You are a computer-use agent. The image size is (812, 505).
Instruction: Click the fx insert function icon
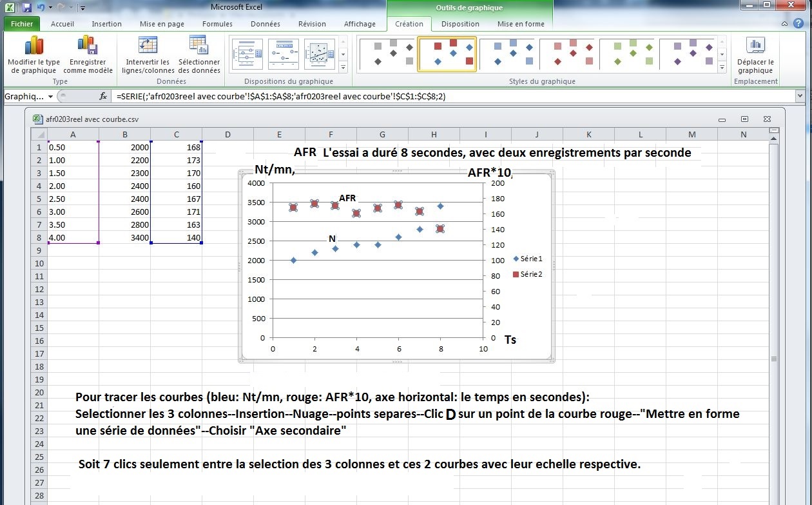point(102,96)
